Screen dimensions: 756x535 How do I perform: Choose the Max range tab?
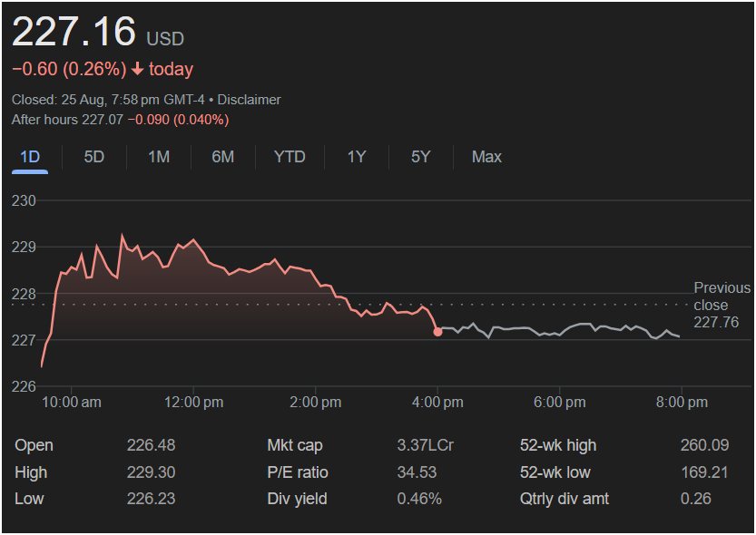click(486, 157)
